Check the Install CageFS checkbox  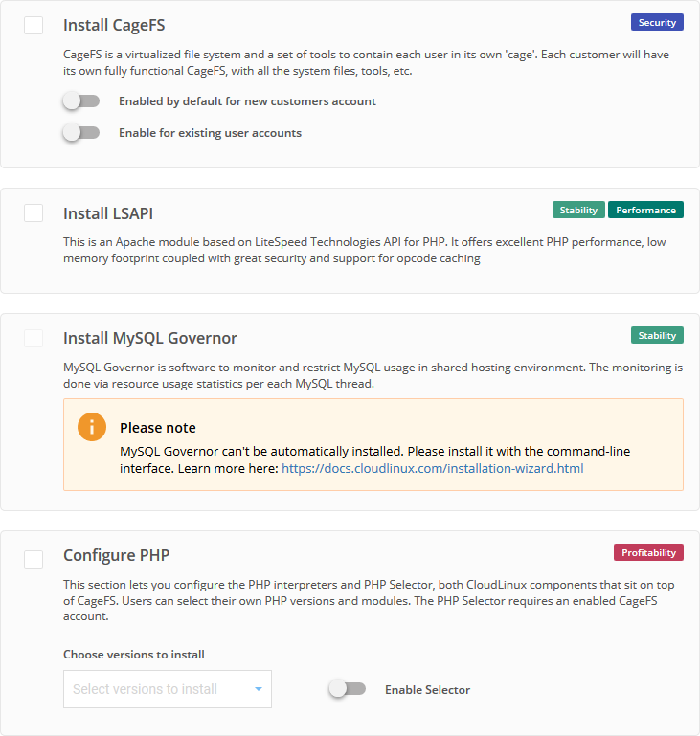point(34,25)
